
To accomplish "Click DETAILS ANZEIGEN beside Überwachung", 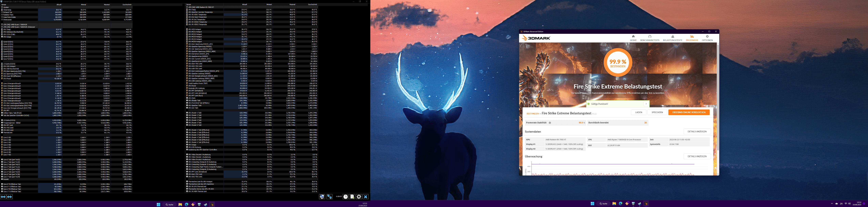I will 697,157.
